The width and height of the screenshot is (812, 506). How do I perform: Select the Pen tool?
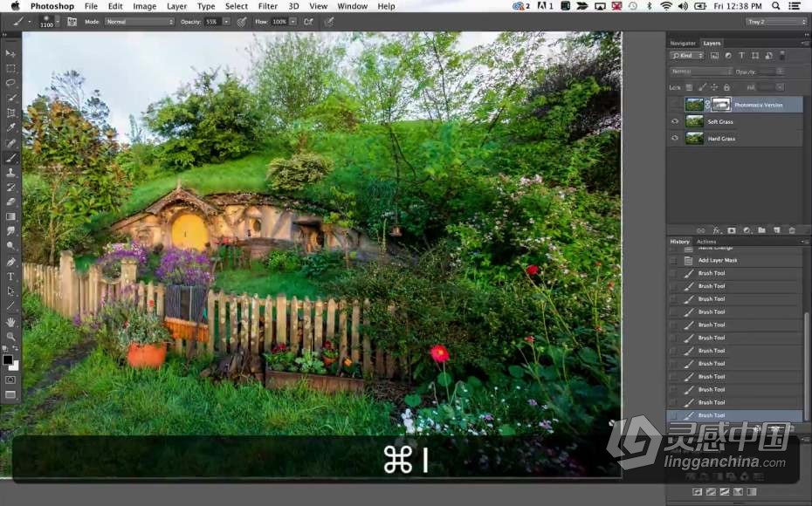(10, 262)
